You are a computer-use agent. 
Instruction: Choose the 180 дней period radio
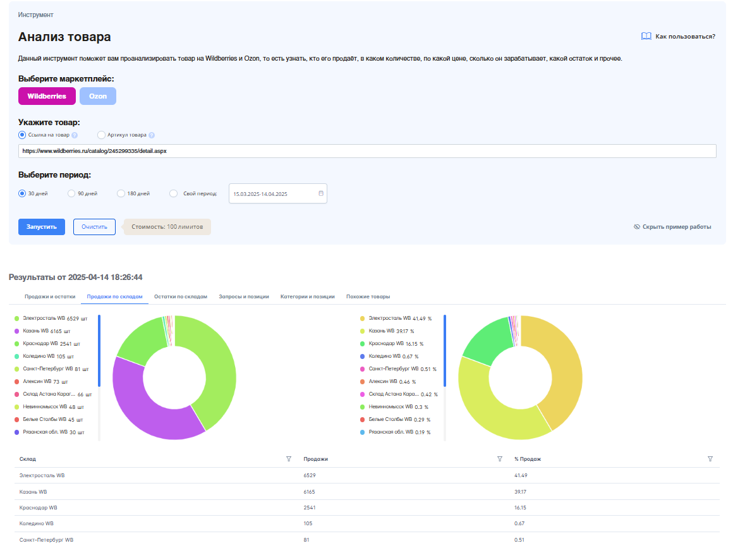121,193
